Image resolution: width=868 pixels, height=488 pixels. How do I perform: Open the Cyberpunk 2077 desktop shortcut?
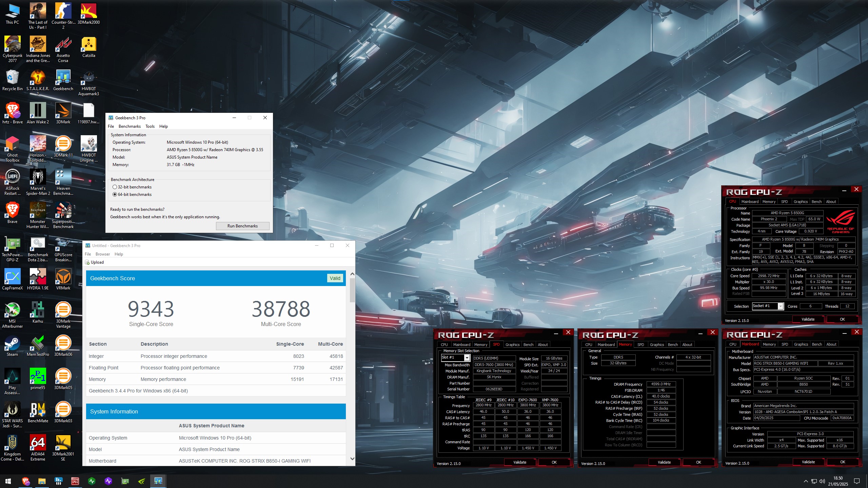pyautogui.click(x=13, y=49)
